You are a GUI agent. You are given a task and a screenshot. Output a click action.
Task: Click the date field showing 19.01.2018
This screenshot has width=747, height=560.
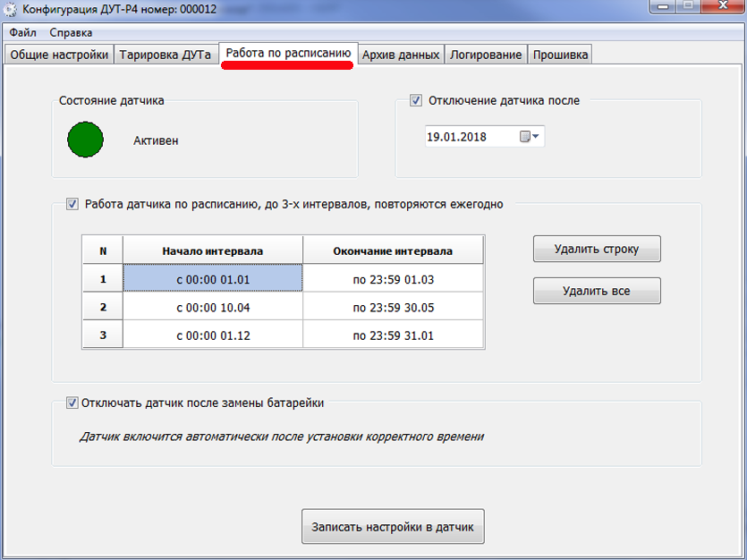coord(485,137)
